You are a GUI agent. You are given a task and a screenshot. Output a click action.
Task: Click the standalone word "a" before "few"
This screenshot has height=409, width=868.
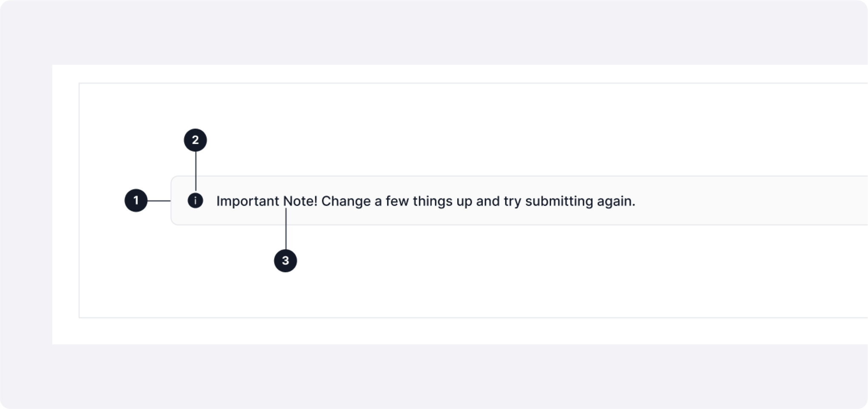tap(378, 201)
